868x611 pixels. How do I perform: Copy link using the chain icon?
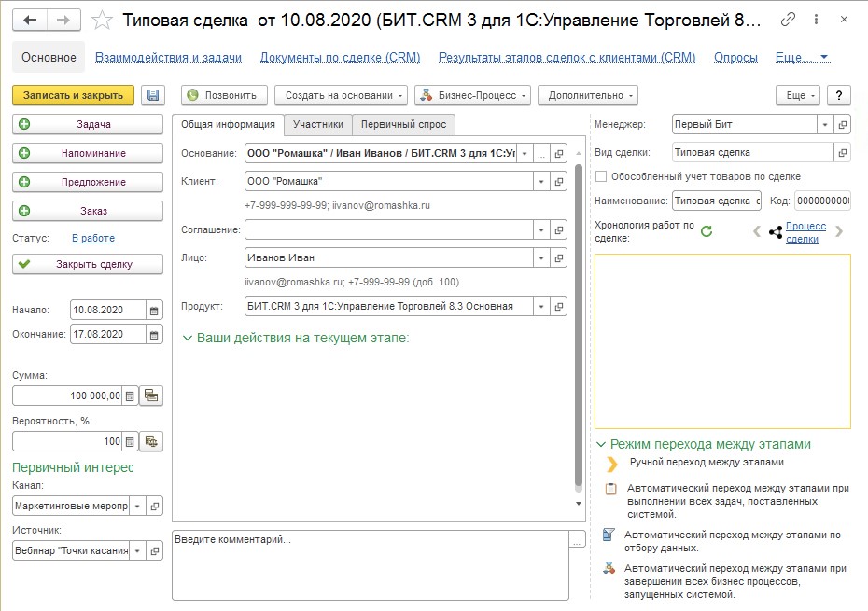tap(789, 20)
